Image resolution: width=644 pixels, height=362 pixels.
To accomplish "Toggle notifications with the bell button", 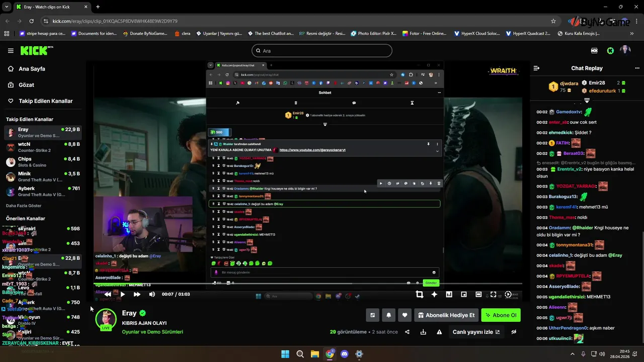I will (x=388, y=315).
